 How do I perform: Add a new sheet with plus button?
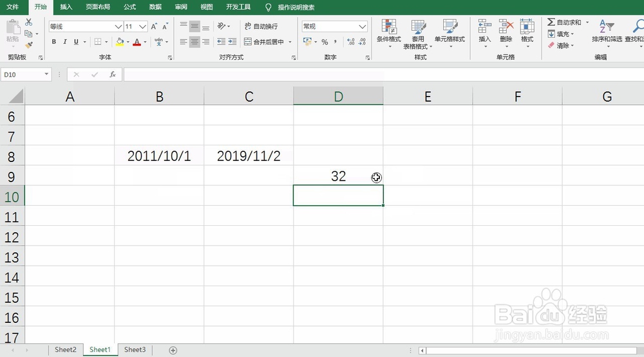click(x=173, y=351)
